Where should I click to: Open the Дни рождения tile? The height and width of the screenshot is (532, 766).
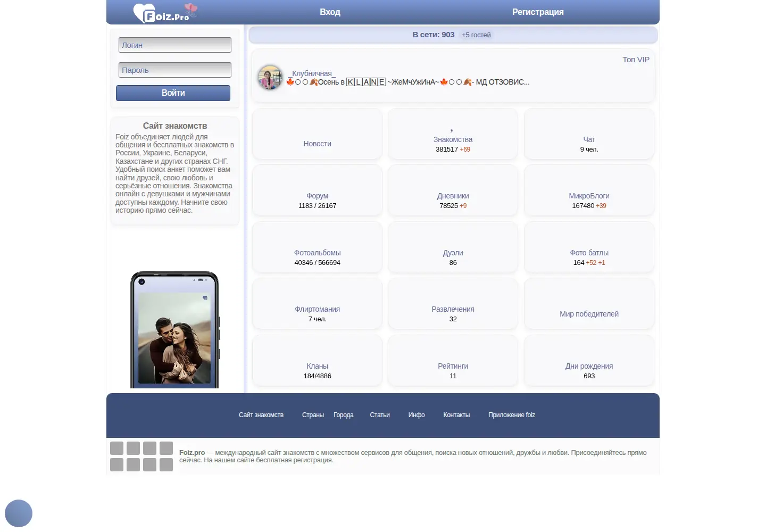click(x=589, y=361)
